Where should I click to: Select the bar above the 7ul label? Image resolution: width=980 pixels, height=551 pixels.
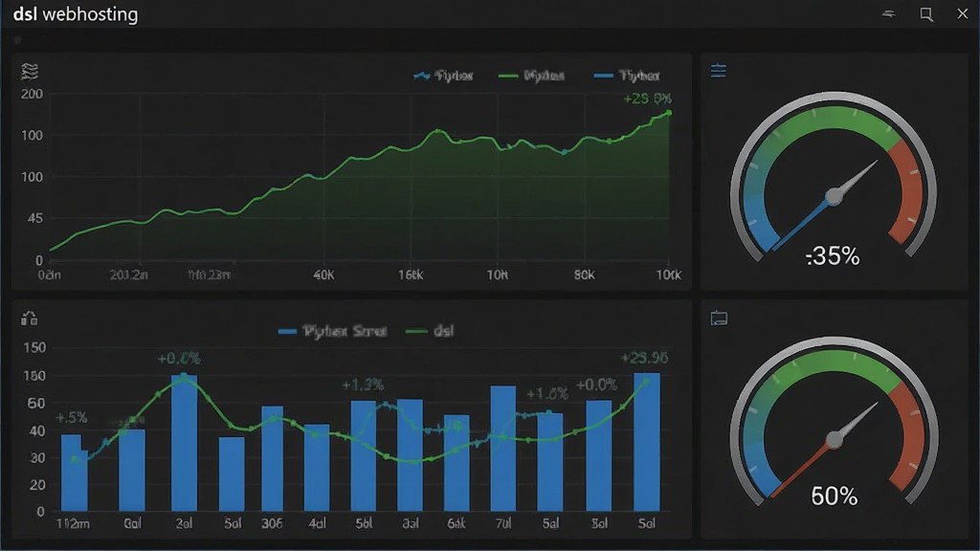pos(503,449)
